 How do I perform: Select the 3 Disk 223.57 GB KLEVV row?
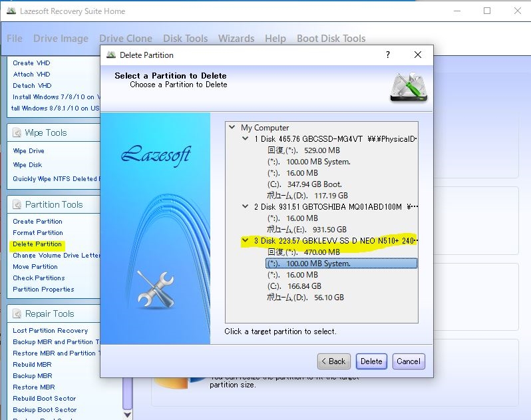(x=336, y=241)
